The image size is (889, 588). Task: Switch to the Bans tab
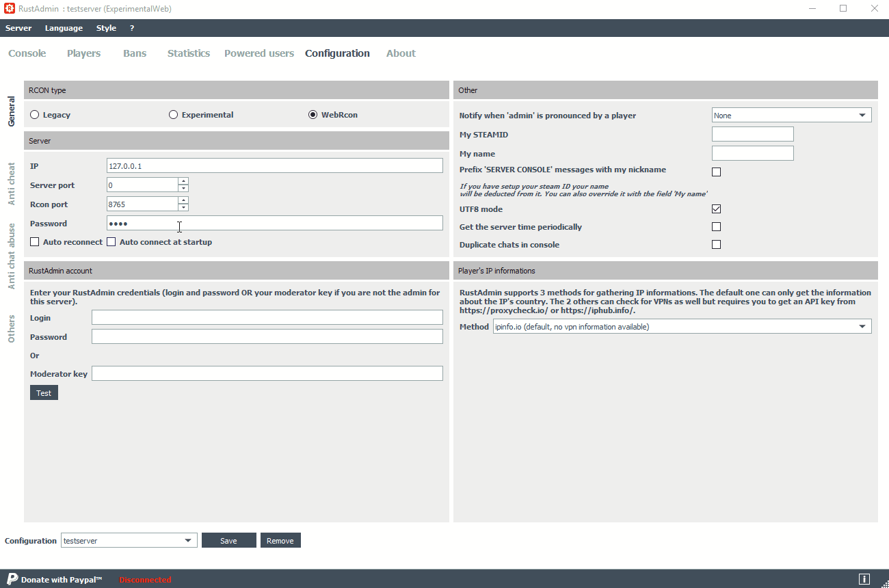pyautogui.click(x=135, y=53)
